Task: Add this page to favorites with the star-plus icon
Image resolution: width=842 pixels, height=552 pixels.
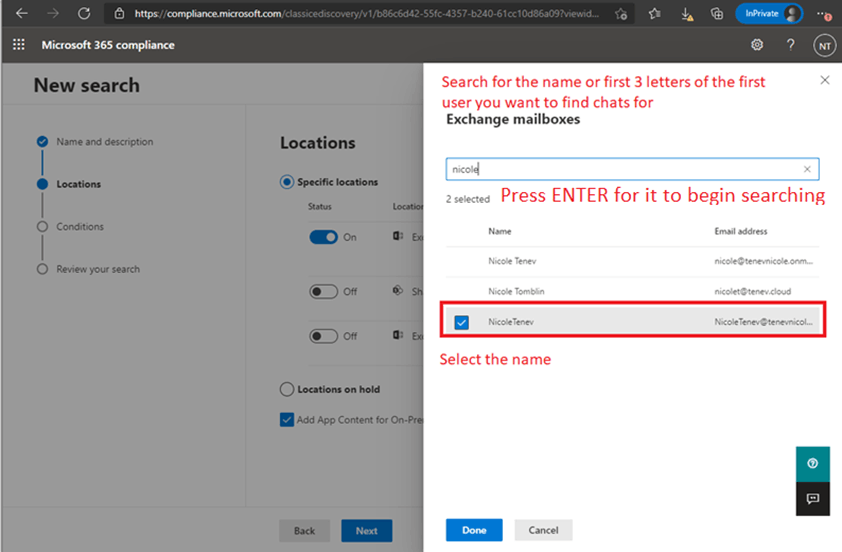Action: click(621, 14)
